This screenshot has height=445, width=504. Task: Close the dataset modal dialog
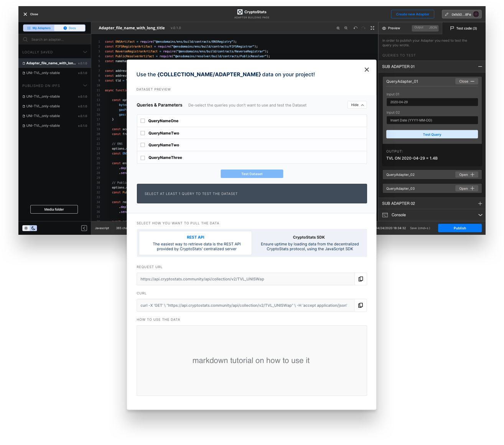pyautogui.click(x=367, y=69)
